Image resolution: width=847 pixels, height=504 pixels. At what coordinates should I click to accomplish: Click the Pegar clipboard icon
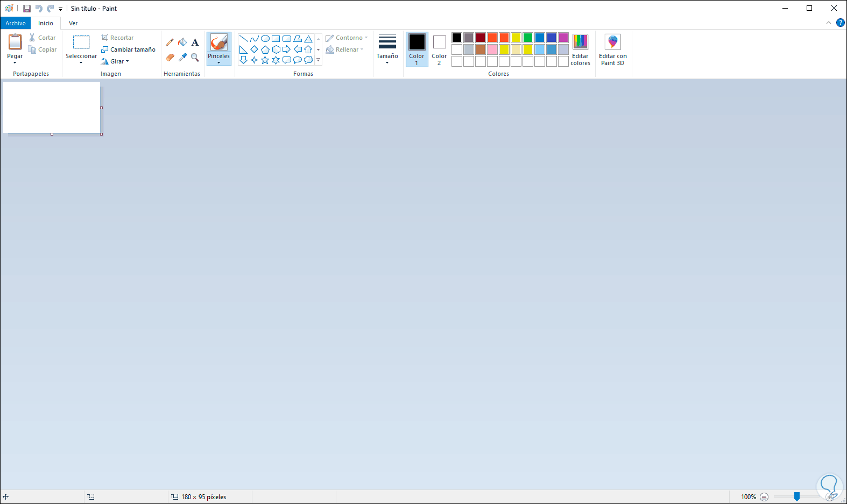pyautogui.click(x=15, y=42)
